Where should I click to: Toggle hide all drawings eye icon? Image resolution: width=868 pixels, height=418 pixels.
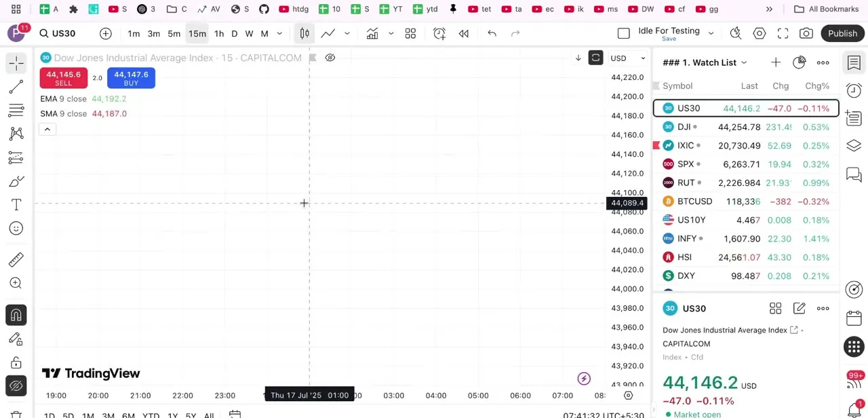tap(16, 386)
